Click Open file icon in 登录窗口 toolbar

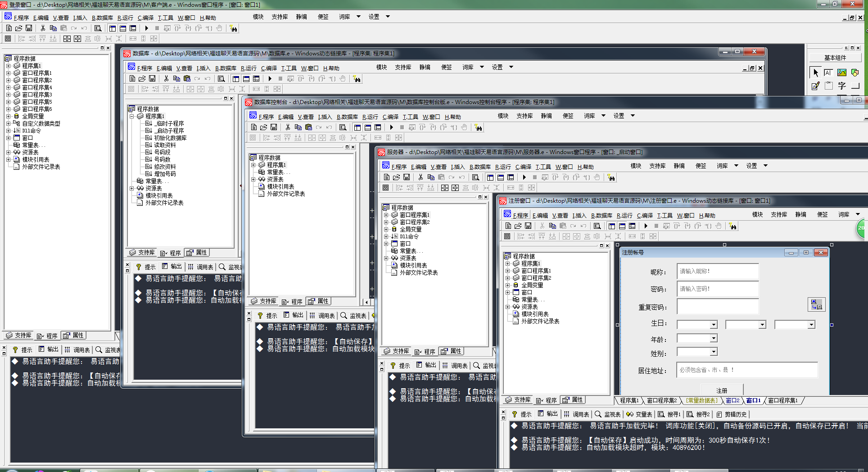click(x=19, y=28)
